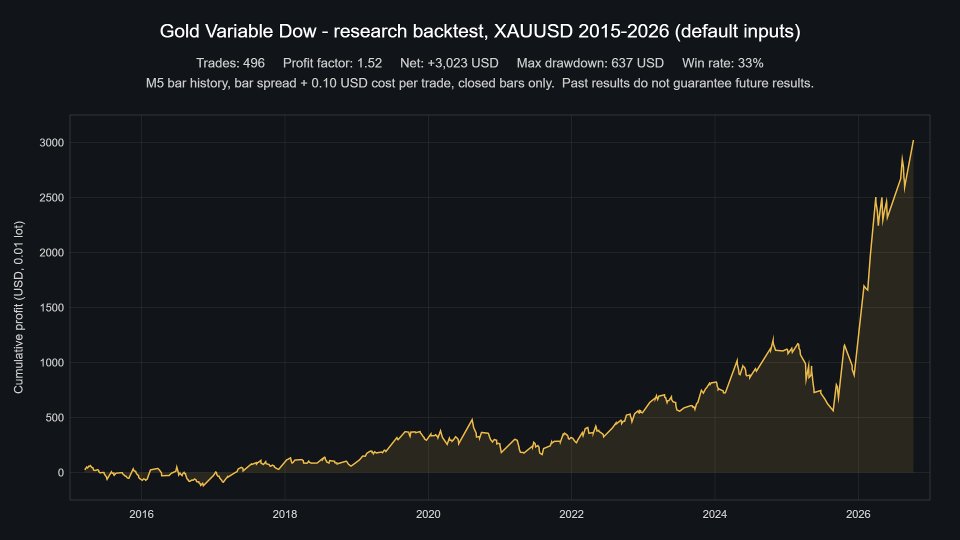Click 'Past results do not guarantee future results' disclaimer
This screenshot has height=540, width=960.
(x=688, y=83)
